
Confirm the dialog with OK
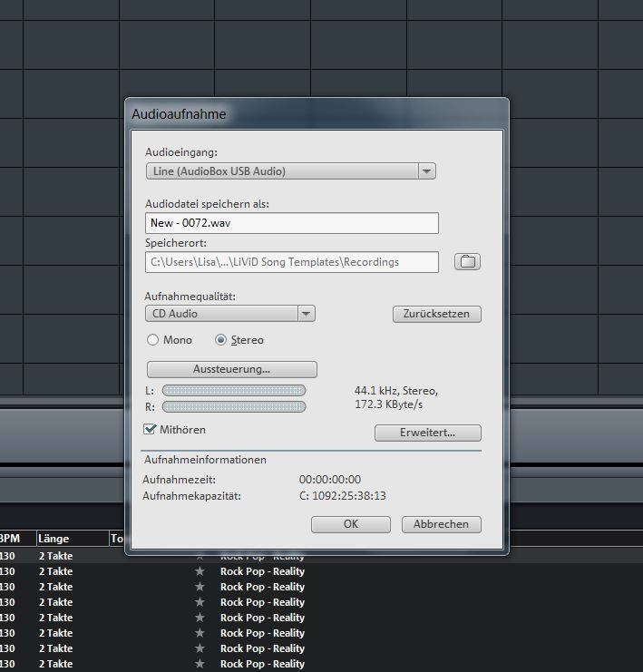(x=350, y=524)
